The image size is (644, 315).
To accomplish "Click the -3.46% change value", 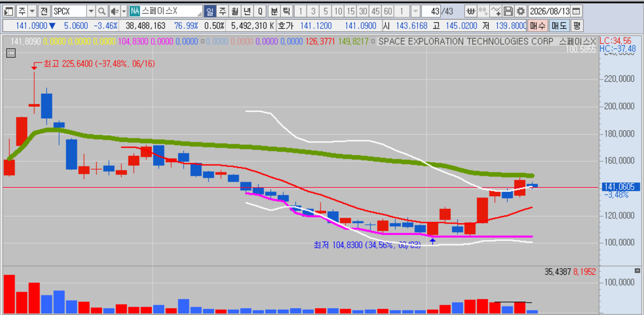I will pos(106,26).
